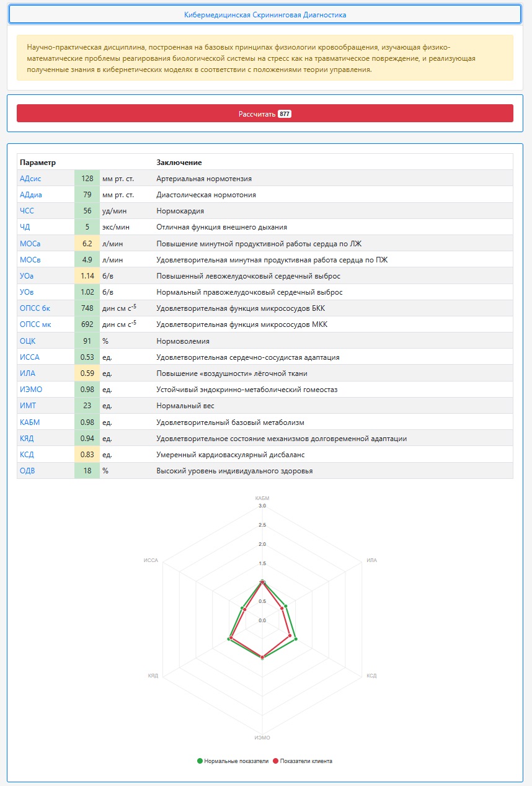This screenshot has width=532, height=786.
Task: Click the 877 badge counter
Action: click(x=285, y=114)
